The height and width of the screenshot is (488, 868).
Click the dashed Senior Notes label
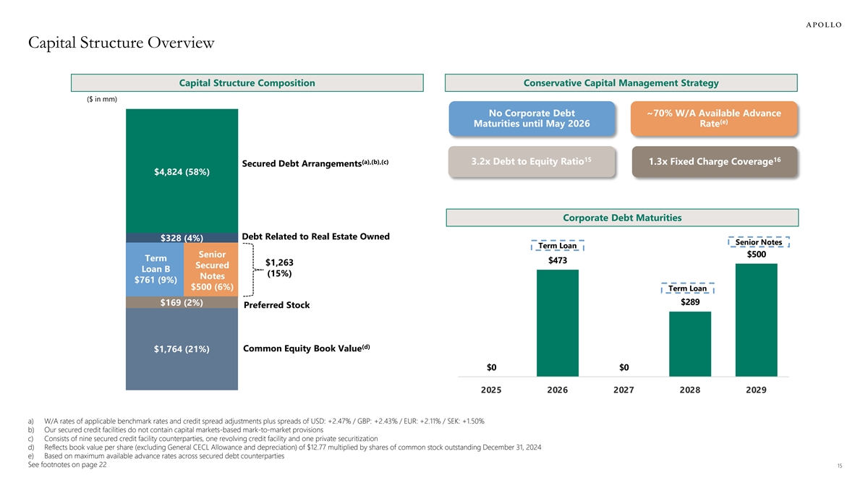(758, 243)
